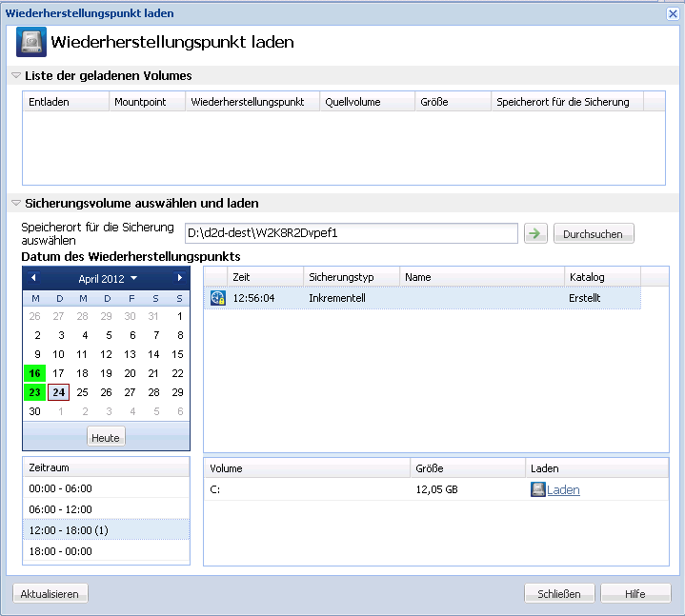Click the Quellvolume column header

coord(368,102)
